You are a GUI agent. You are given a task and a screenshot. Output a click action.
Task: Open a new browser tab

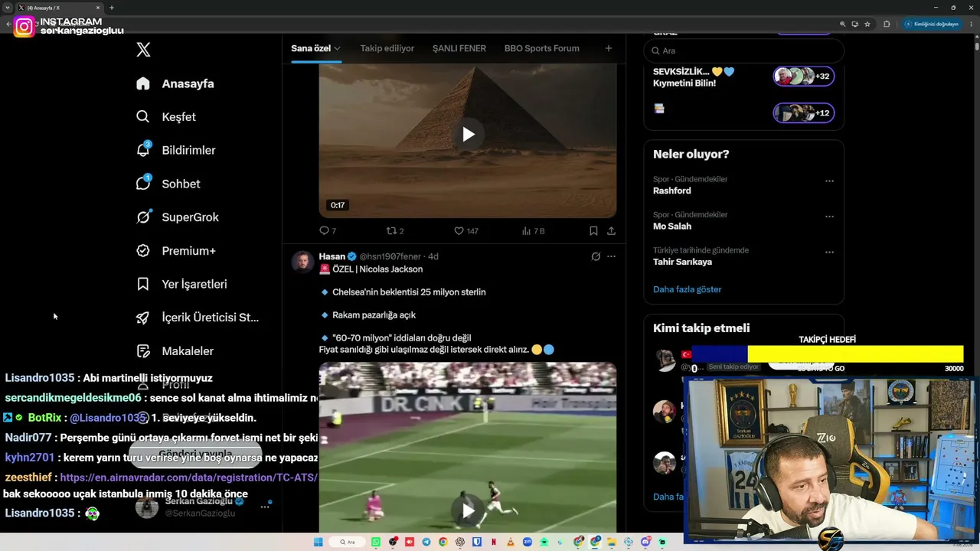pos(112,8)
